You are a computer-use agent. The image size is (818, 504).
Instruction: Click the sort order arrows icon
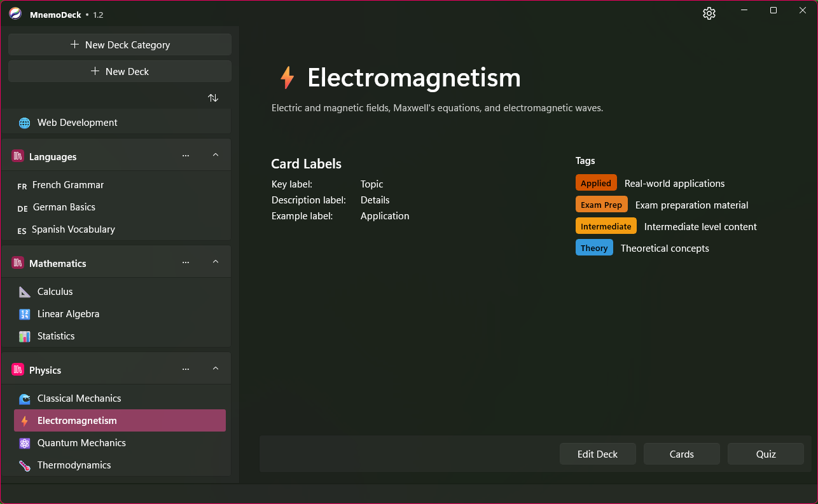pyautogui.click(x=213, y=98)
